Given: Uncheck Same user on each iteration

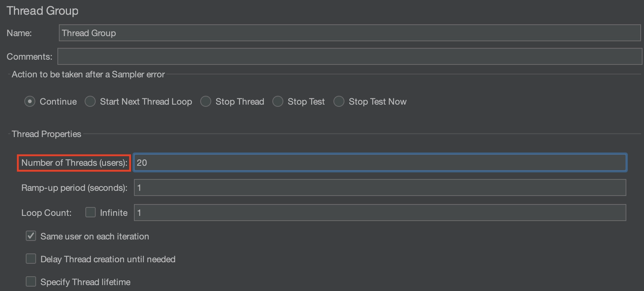Looking at the screenshot, I should coord(31,236).
